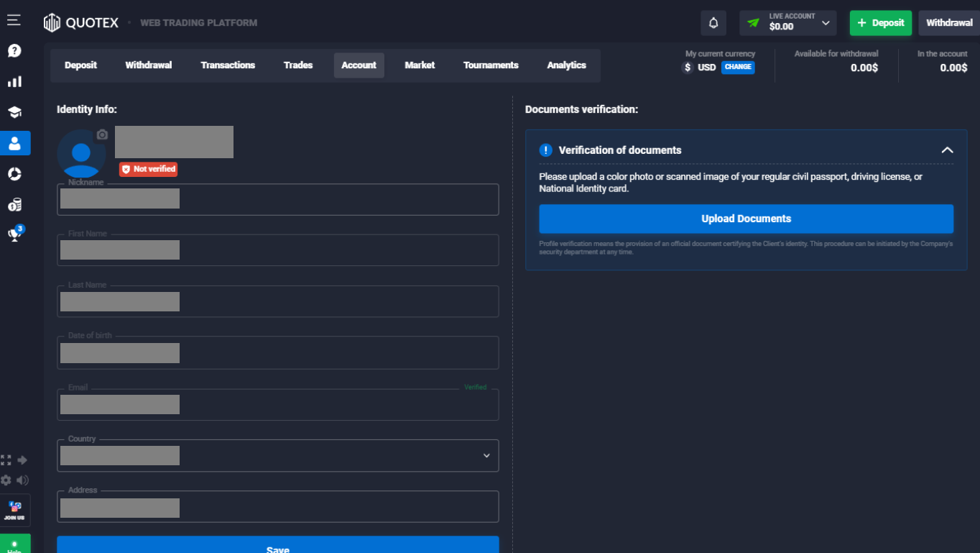The image size is (980, 553).
Task: Open the tournaments trophy icon
Action: [14, 234]
